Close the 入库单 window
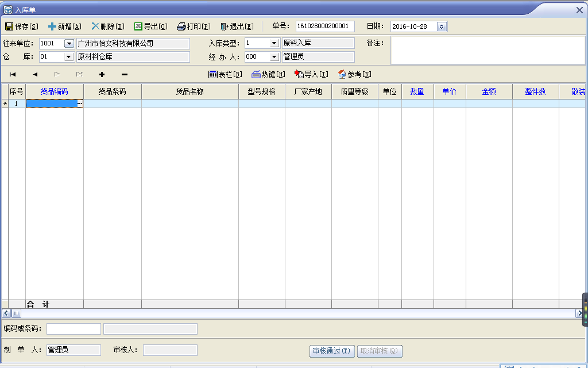Image resolution: width=588 pixels, height=368 pixels. tap(579, 10)
